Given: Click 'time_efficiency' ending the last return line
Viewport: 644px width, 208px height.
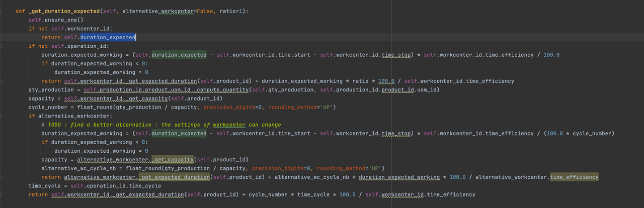Looking at the screenshot, I should [x=451, y=195].
